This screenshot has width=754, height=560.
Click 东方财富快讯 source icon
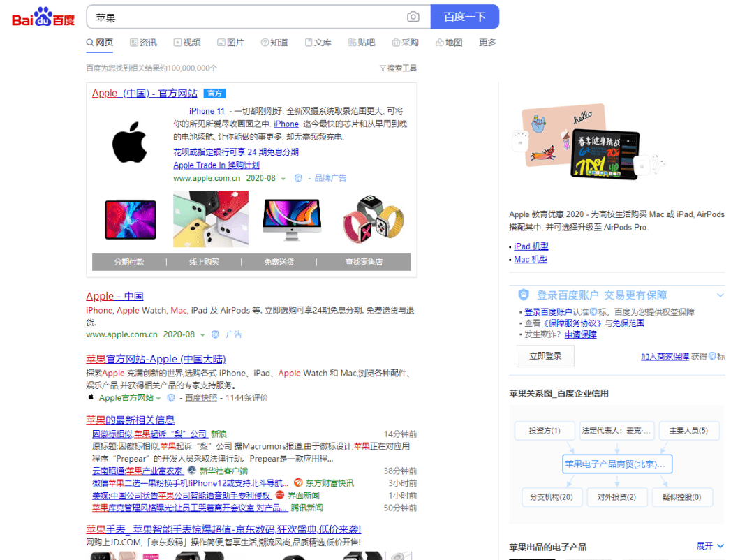pyautogui.click(x=298, y=482)
